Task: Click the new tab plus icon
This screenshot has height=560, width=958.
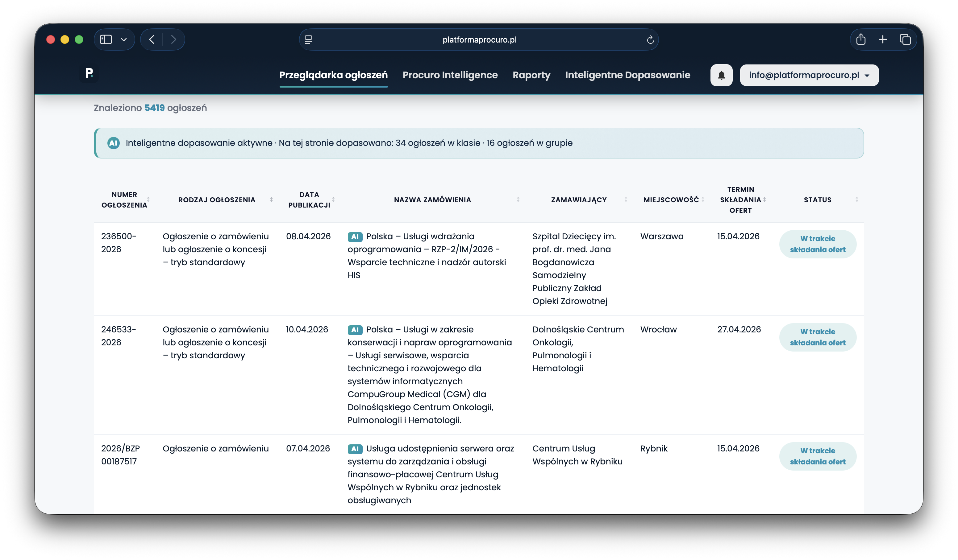Action: click(883, 39)
